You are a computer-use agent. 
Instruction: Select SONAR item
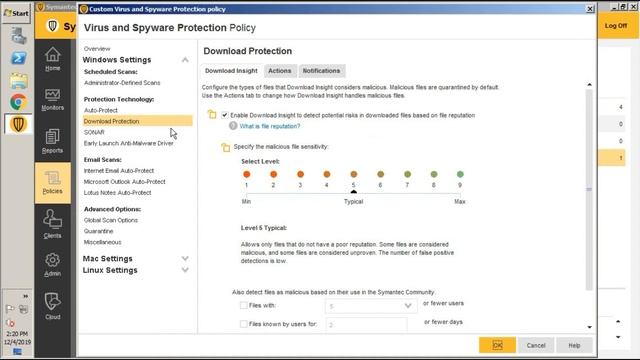(x=94, y=132)
